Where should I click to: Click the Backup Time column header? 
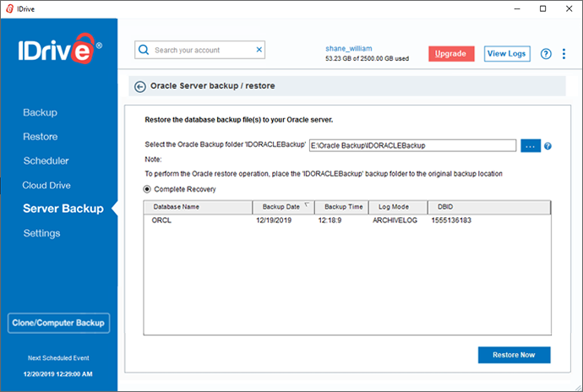pos(341,207)
